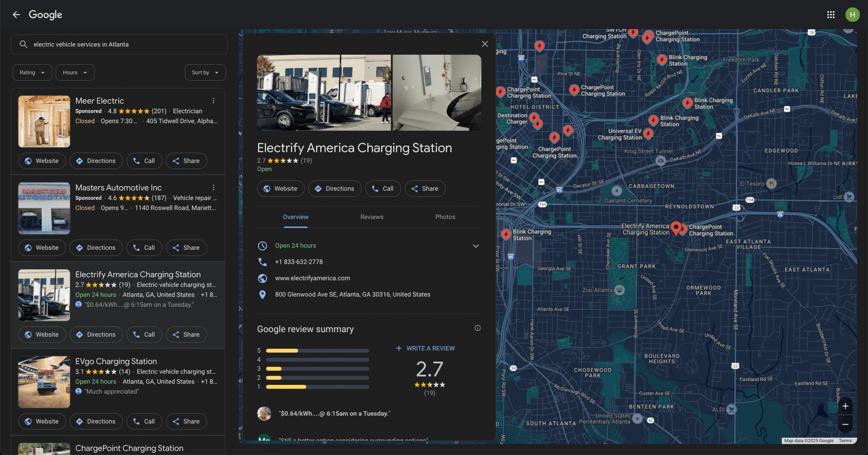Call EVgo Charging Station
The image size is (868, 455).
(144, 422)
